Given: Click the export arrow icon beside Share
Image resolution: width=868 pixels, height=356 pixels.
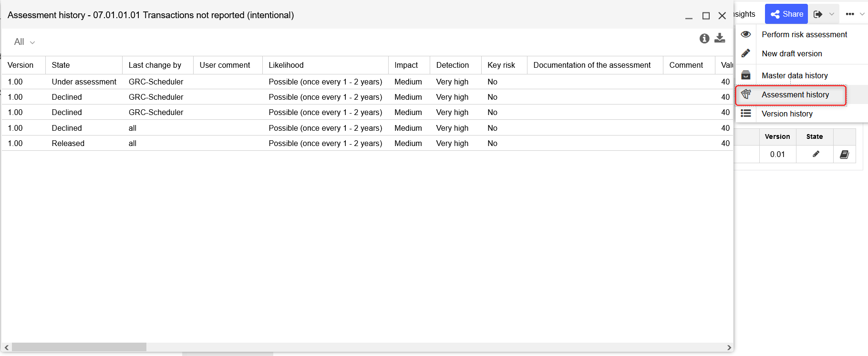Looking at the screenshot, I should click(818, 14).
